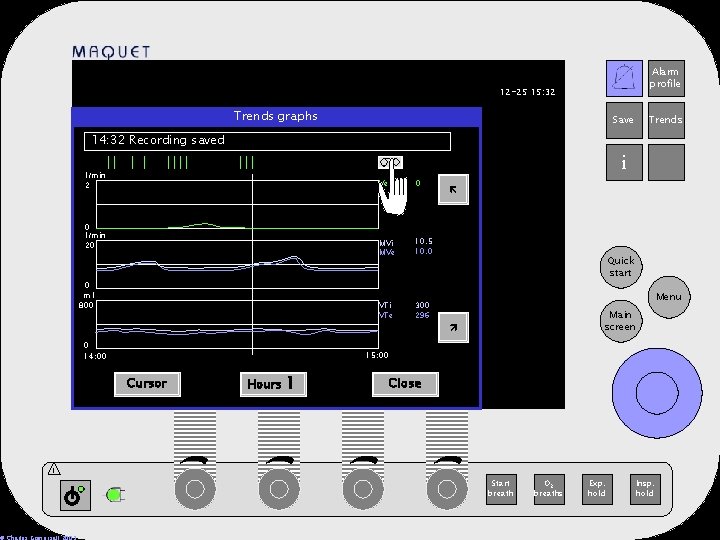Viewport: 720px width, 540px height.
Task: Silence alarms with the crossed-bell icon
Action: pyautogui.click(x=624, y=79)
